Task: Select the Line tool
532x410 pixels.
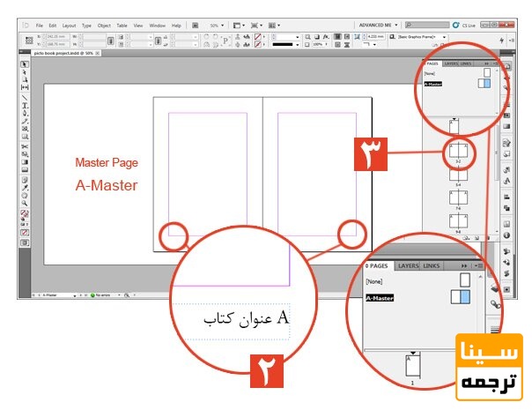Action: pyautogui.click(x=25, y=98)
